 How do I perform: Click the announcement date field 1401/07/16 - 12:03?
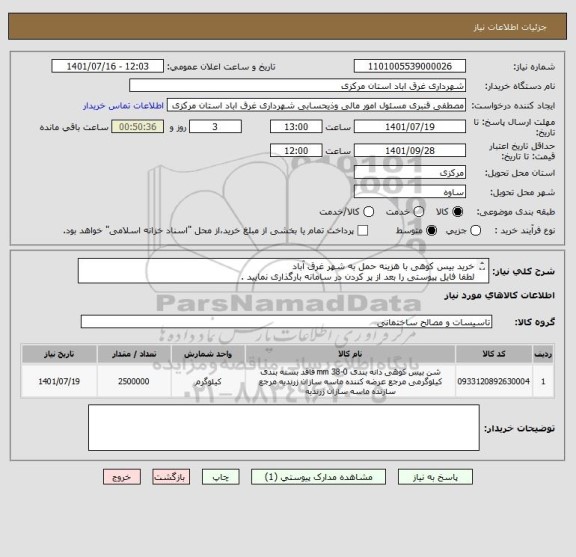108,67
